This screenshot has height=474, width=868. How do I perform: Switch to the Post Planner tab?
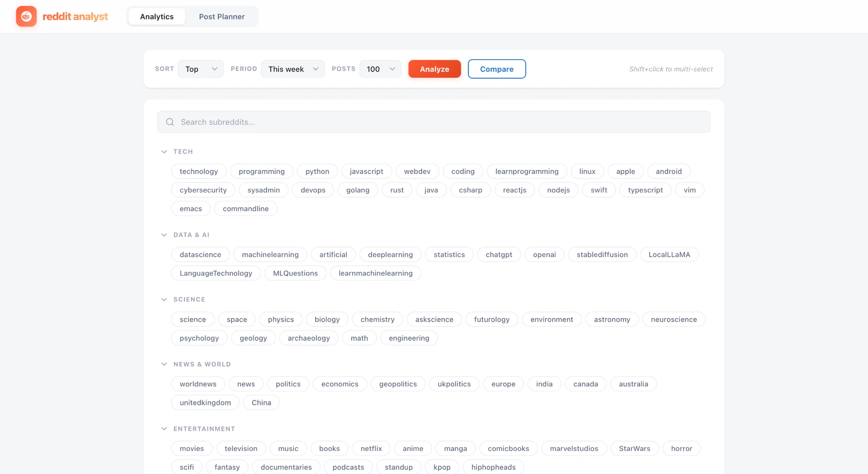point(222,17)
